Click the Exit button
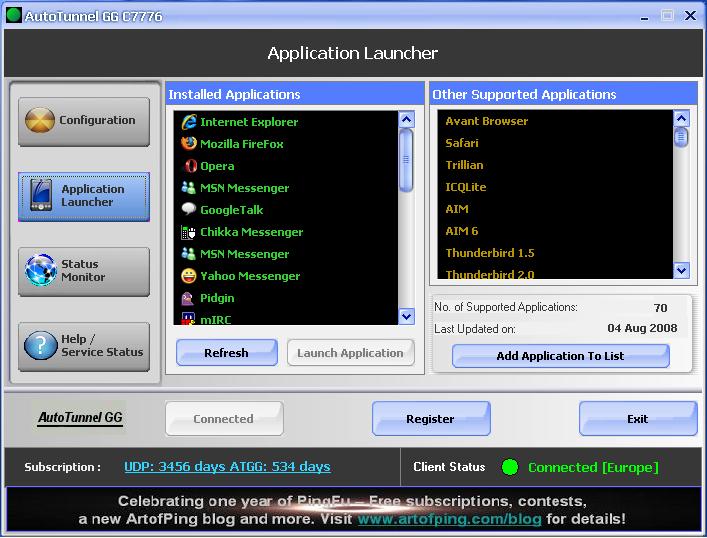The width and height of the screenshot is (707, 538). coord(638,418)
